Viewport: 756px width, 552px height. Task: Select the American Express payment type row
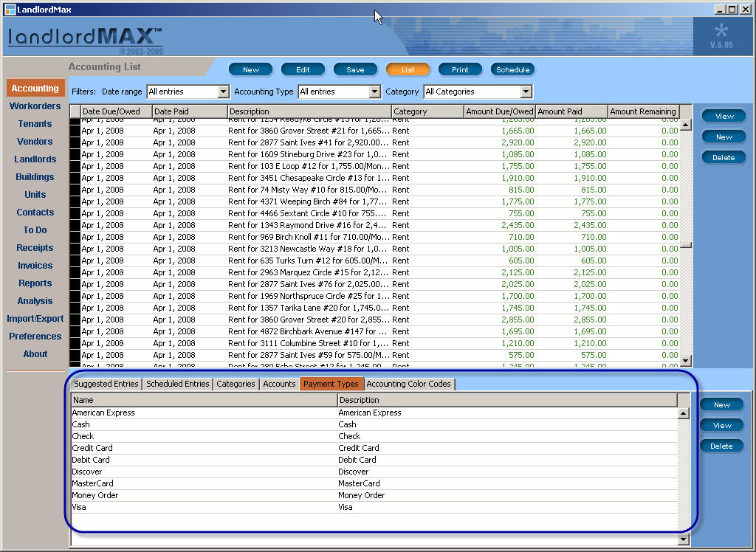click(374, 413)
